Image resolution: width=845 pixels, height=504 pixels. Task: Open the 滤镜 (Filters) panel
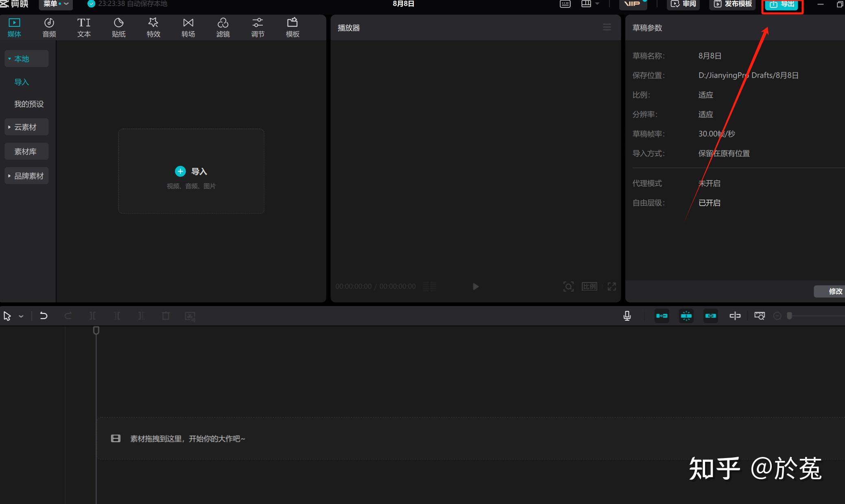tap(223, 27)
